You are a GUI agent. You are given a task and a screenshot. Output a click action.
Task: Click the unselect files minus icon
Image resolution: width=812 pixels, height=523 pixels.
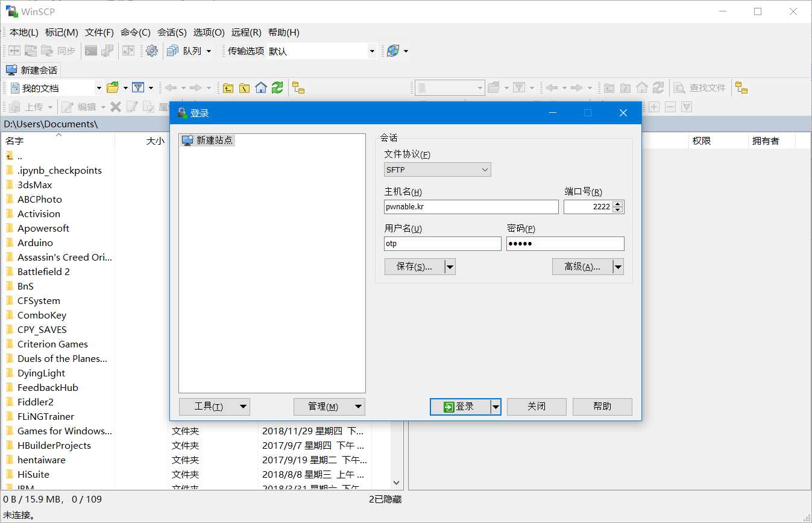pos(670,107)
